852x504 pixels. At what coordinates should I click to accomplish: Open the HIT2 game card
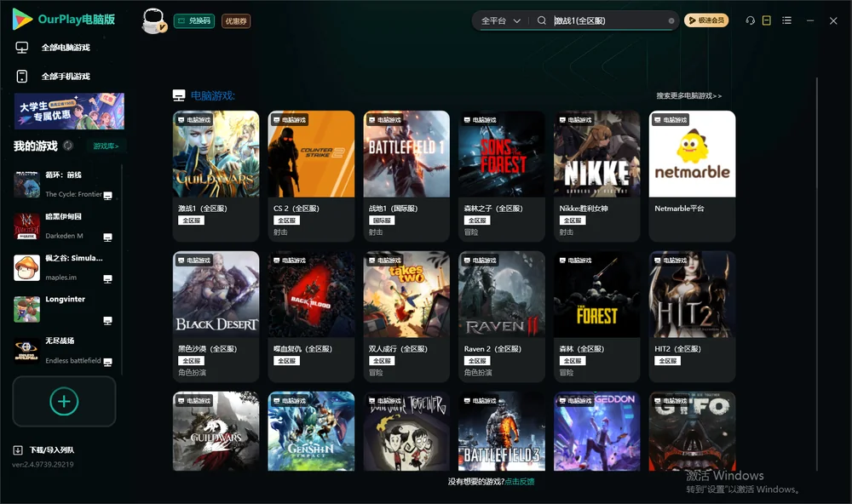pos(692,316)
